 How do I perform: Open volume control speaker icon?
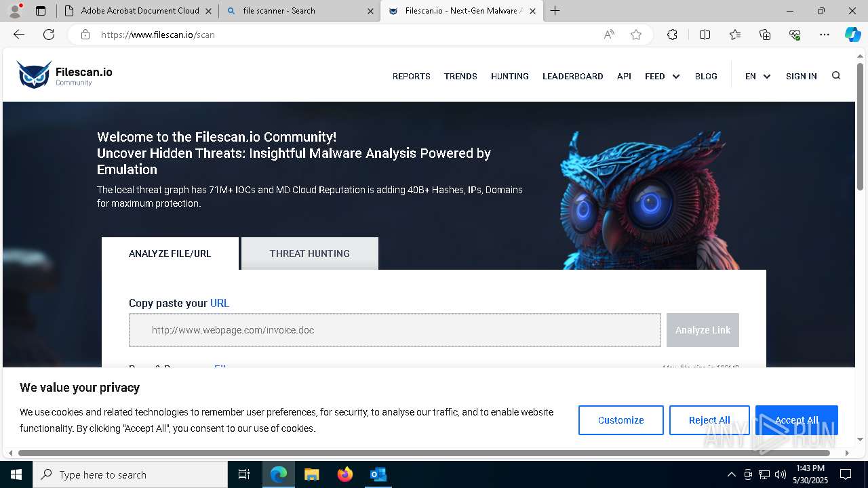[781, 474]
